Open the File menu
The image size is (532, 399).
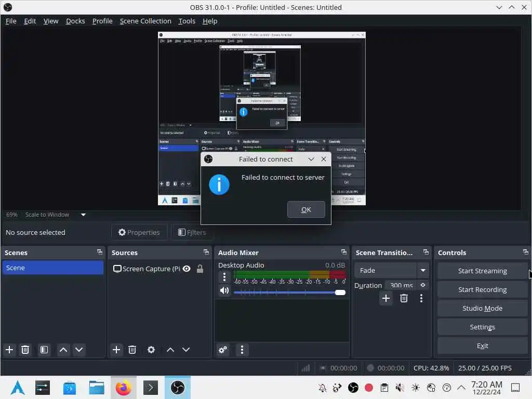pyautogui.click(x=11, y=21)
